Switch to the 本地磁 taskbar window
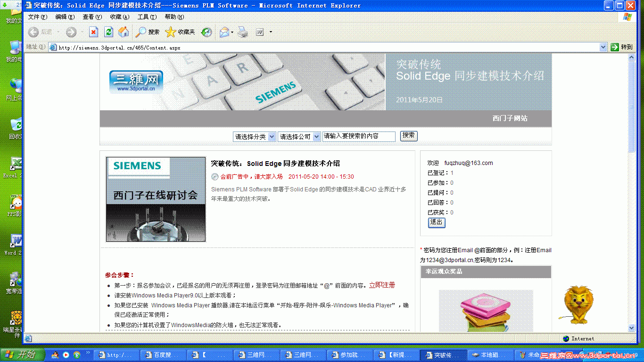Screen dimensions: 644x362 coord(490,355)
